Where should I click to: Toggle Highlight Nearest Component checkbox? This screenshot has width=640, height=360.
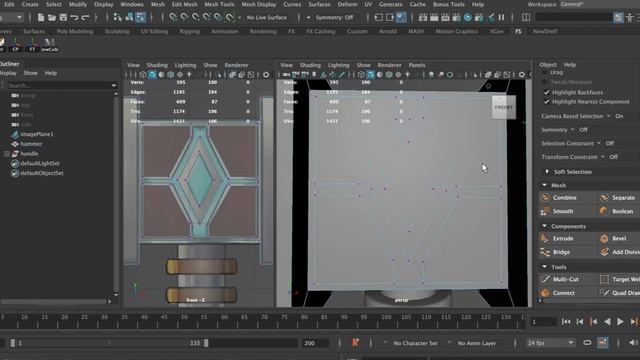coord(547,102)
